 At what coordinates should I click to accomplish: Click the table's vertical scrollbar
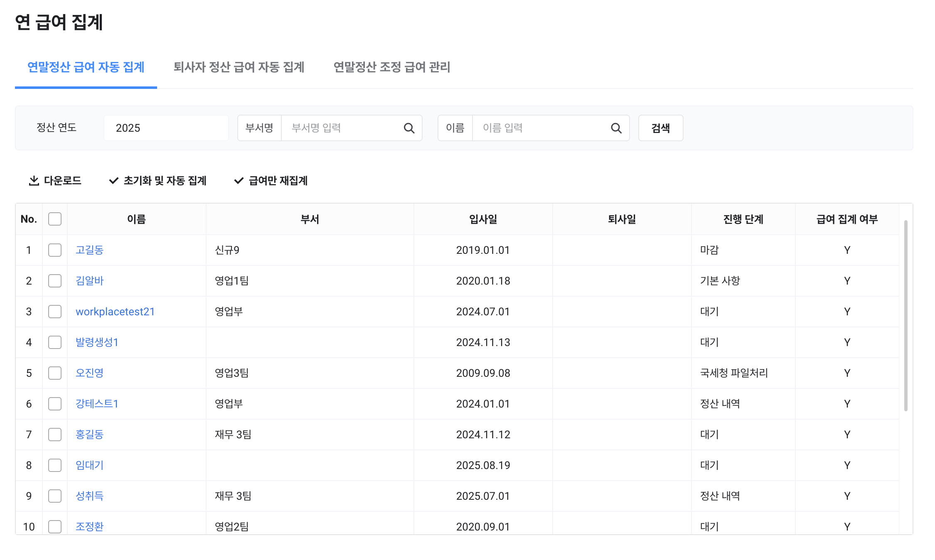pos(905,316)
